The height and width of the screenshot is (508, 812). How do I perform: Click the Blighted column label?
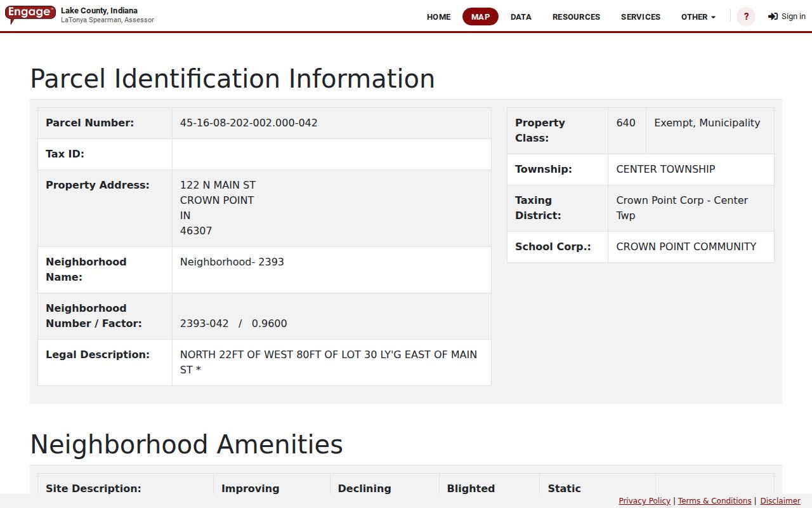click(471, 489)
